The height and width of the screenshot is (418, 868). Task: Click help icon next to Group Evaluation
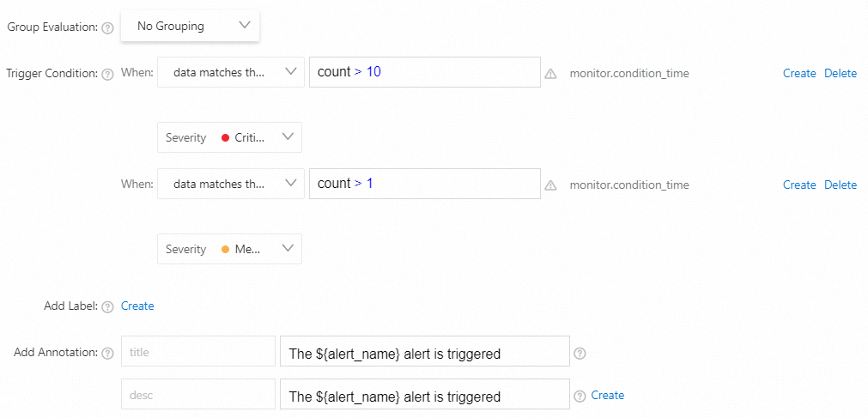(107, 27)
